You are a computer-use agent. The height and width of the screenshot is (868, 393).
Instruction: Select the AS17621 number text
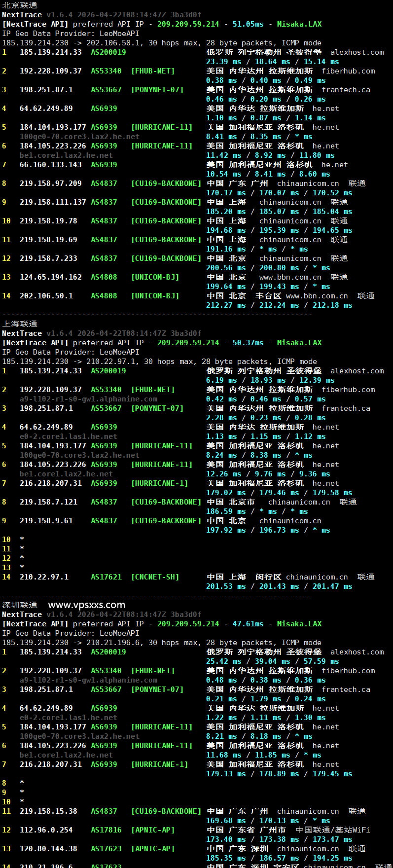[106, 577]
